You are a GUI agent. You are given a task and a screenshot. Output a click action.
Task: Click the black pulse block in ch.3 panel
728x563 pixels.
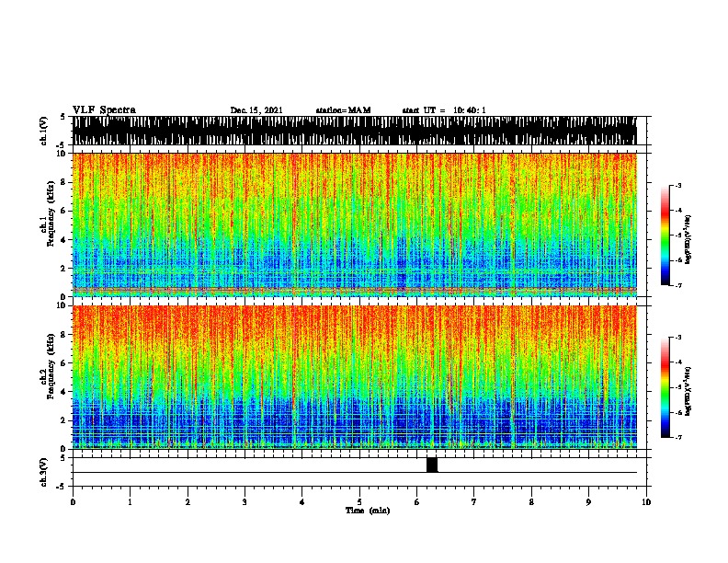(432, 465)
